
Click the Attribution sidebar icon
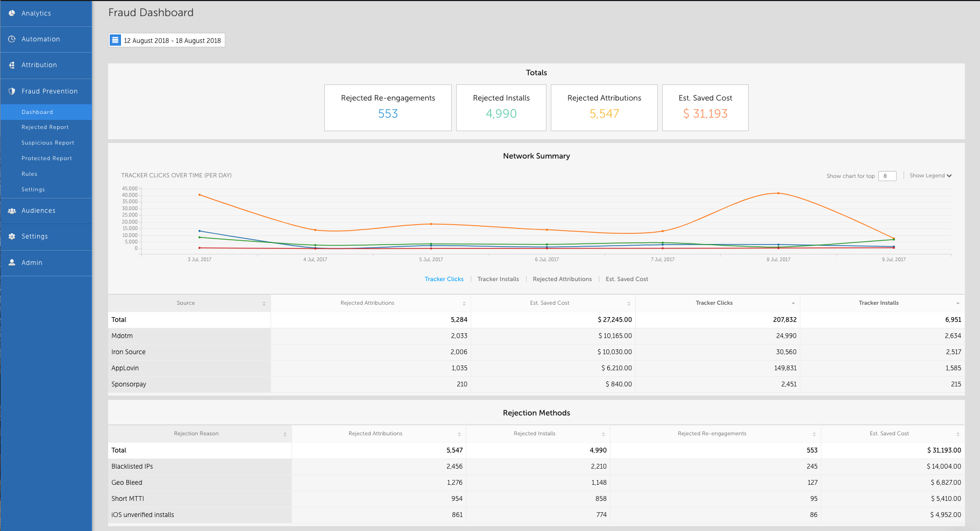[x=12, y=65]
